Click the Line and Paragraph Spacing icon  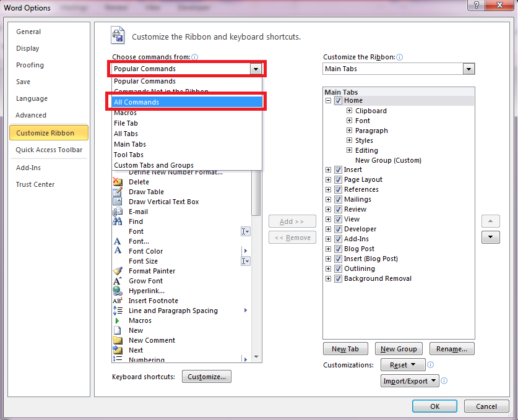118,311
